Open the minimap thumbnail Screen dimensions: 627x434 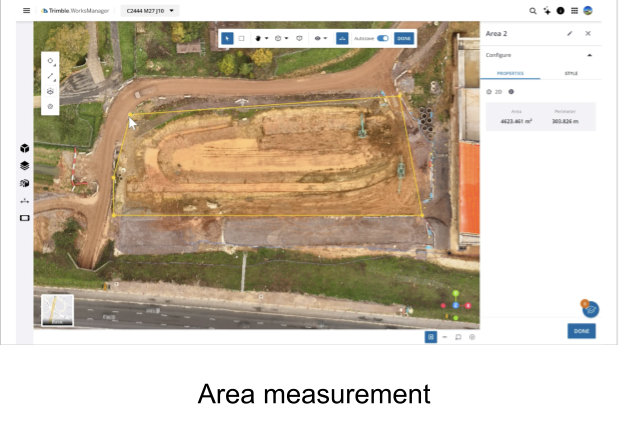click(x=57, y=310)
